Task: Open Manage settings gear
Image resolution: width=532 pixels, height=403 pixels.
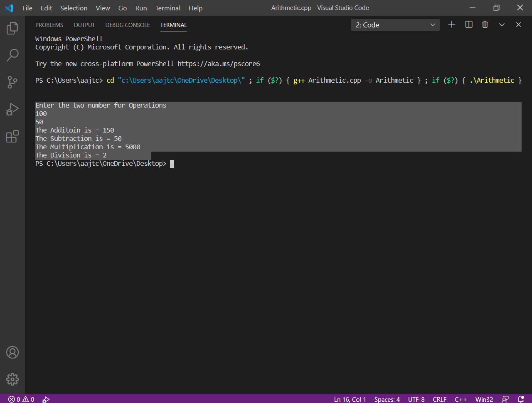Action: point(12,379)
